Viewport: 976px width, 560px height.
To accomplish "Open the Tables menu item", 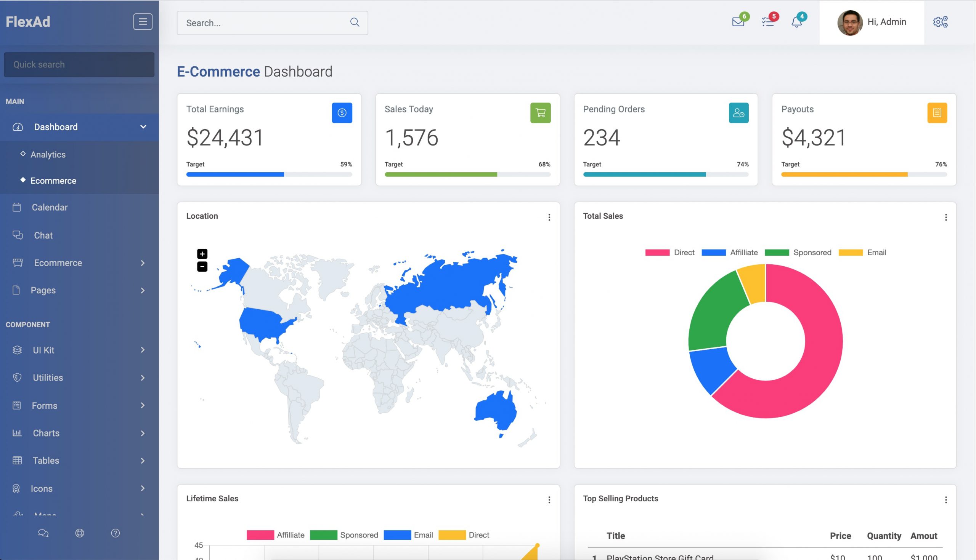I will 79,461.
